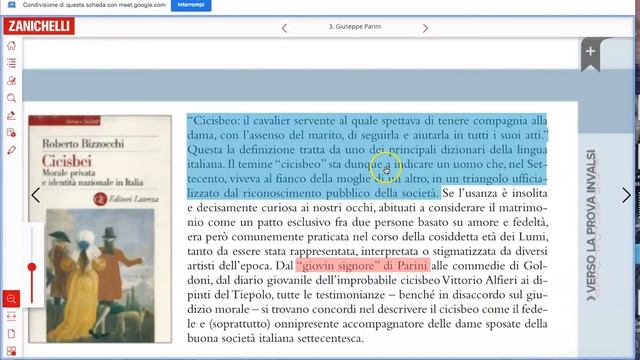Add a bookmark with the plus ribbon
This screenshot has width=640, height=360.
point(590,53)
